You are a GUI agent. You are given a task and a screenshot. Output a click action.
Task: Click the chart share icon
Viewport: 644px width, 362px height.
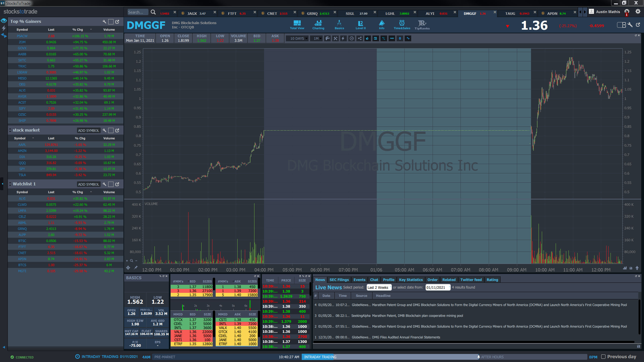360,38
